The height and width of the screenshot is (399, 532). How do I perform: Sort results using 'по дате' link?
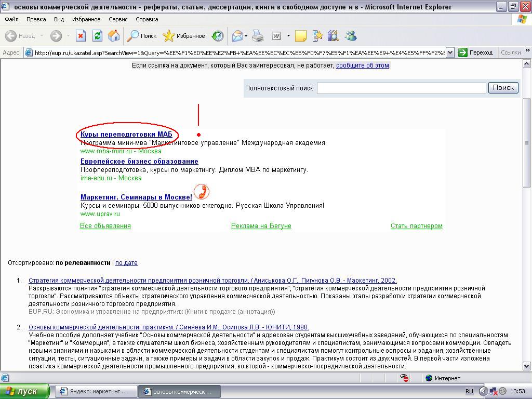[x=126, y=263]
